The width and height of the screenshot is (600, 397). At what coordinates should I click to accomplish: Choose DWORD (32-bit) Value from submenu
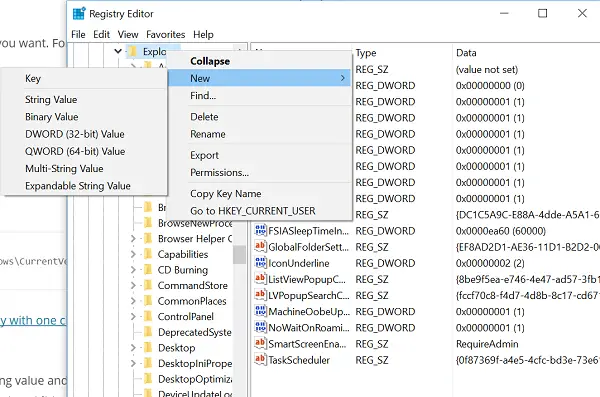click(75, 134)
